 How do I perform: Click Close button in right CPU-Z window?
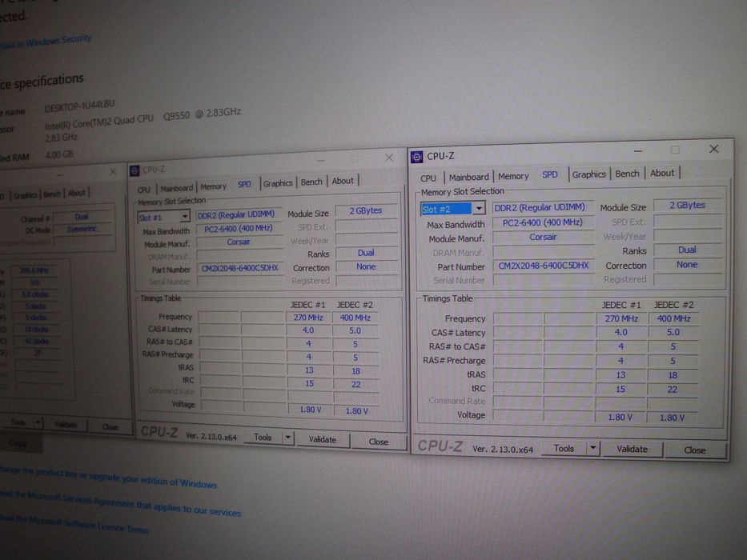point(695,450)
